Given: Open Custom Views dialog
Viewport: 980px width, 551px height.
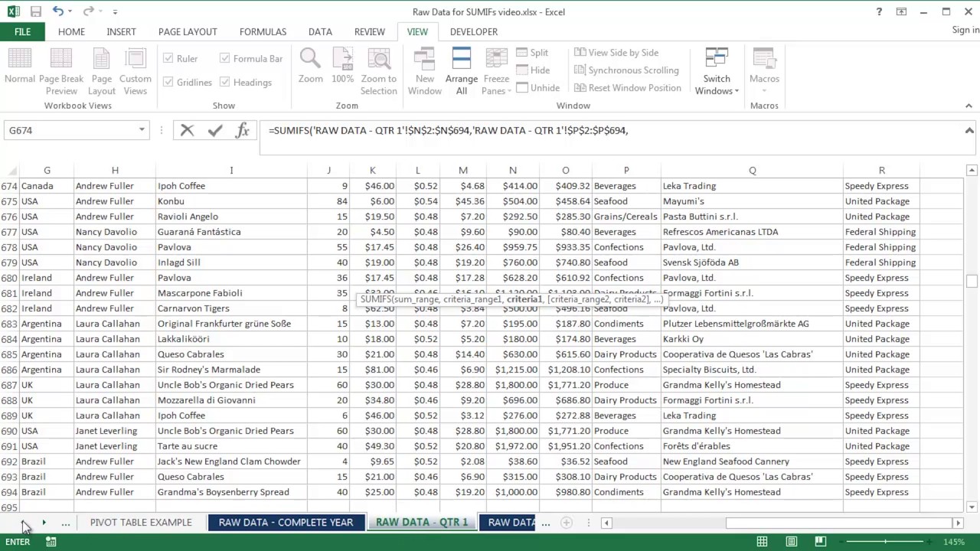Looking at the screenshot, I should (x=136, y=72).
